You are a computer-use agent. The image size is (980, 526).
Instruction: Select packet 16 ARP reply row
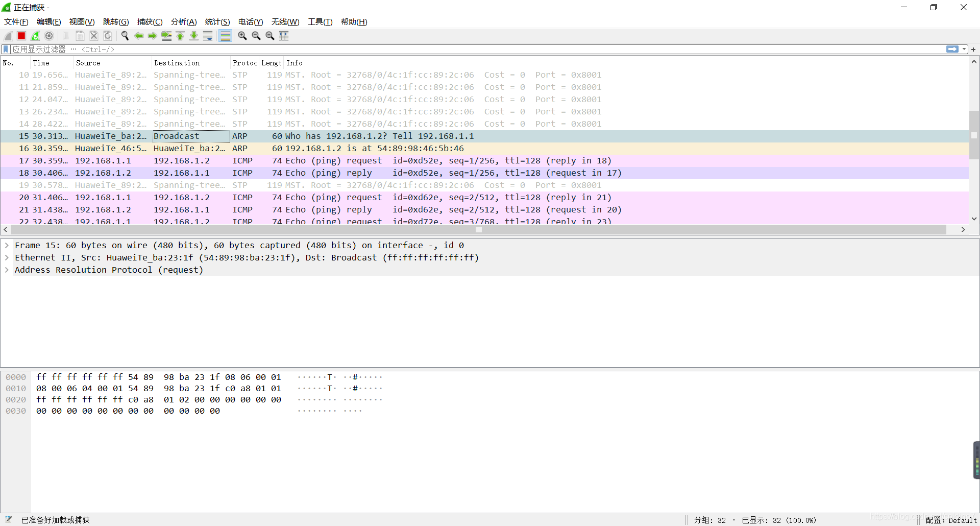pos(484,149)
